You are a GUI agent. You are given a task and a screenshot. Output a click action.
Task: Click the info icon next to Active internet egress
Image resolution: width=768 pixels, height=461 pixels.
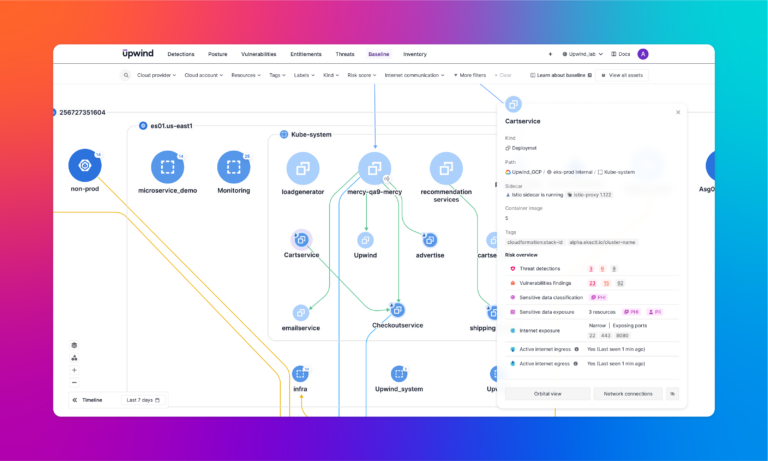pos(576,364)
